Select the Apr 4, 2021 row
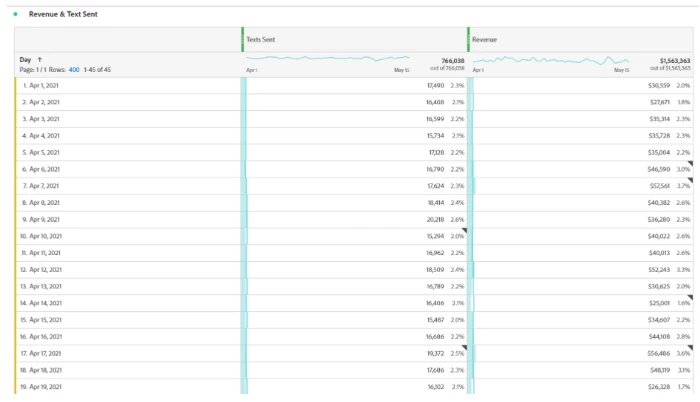 coord(354,136)
